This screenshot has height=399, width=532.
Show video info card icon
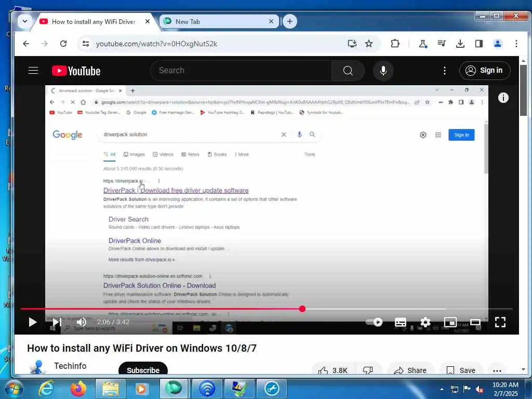pos(503,98)
